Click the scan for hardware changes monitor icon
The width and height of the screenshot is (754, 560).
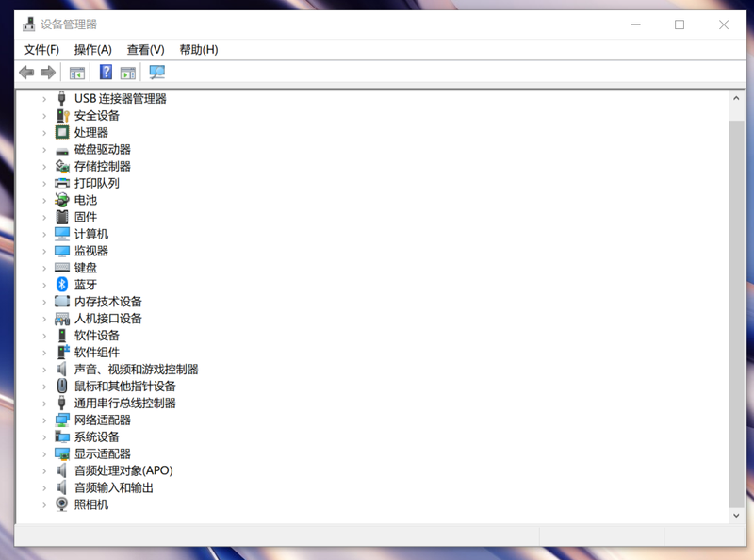click(x=156, y=73)
